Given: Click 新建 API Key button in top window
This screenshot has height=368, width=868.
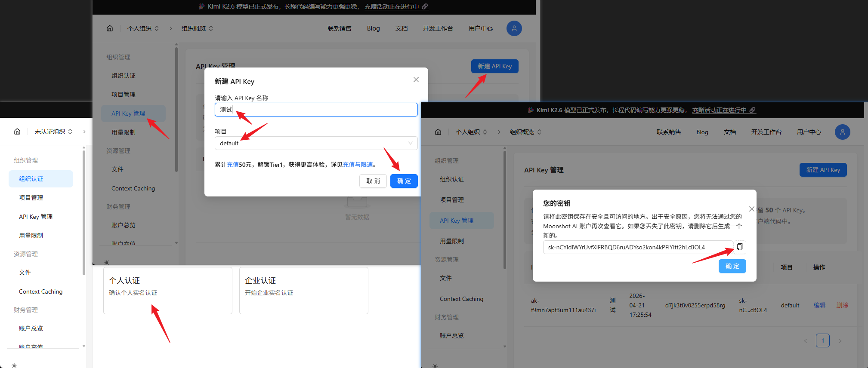Looking at the screenshot, I should tap(495, 66).
